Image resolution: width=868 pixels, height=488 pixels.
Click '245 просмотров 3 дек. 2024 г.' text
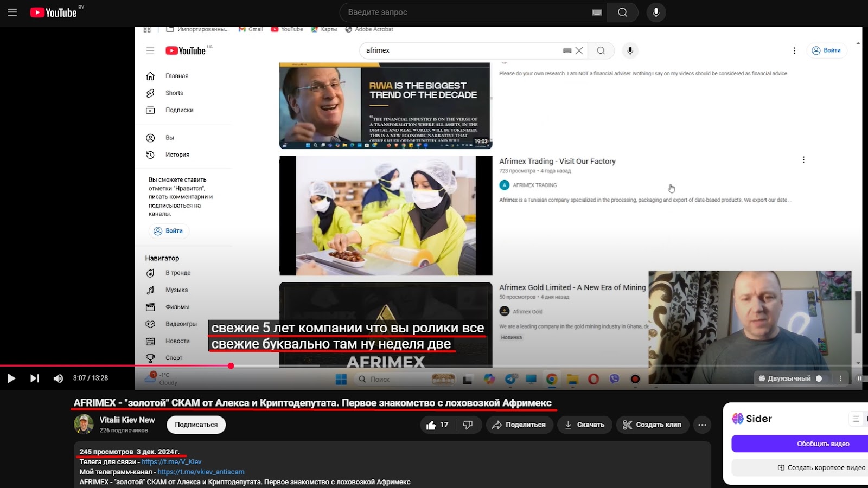(x=129, y=452)
